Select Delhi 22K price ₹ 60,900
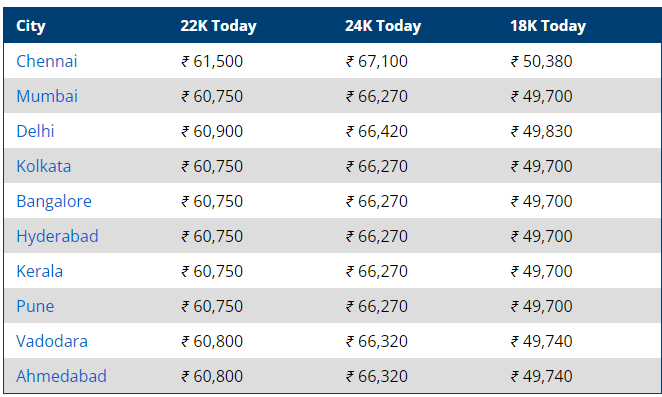The image size is (662, 397). pos(212,132)
